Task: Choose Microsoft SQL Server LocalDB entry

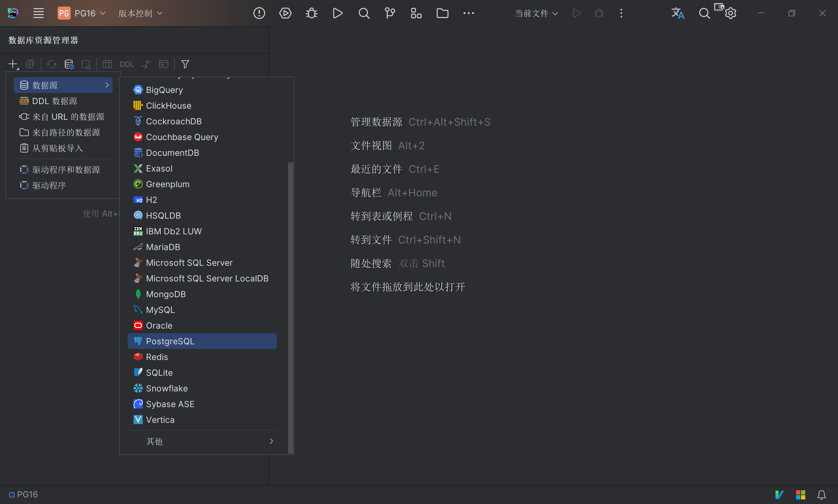Action: (202, 278)
